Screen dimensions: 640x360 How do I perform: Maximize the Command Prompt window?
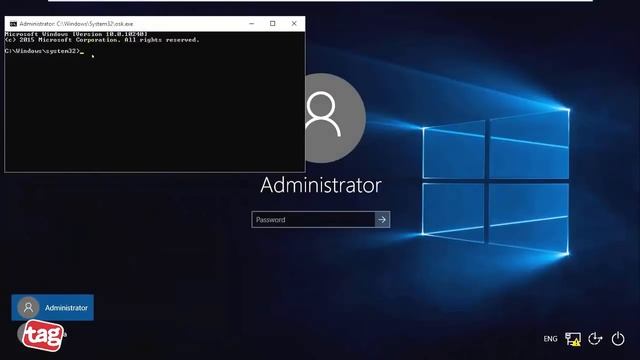click(x=273, y=24)
